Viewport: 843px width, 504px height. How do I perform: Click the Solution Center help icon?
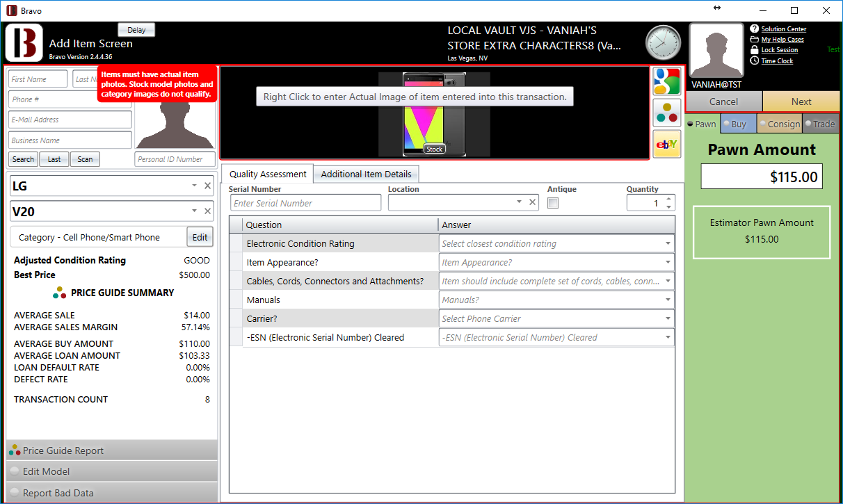click(755, 29)
